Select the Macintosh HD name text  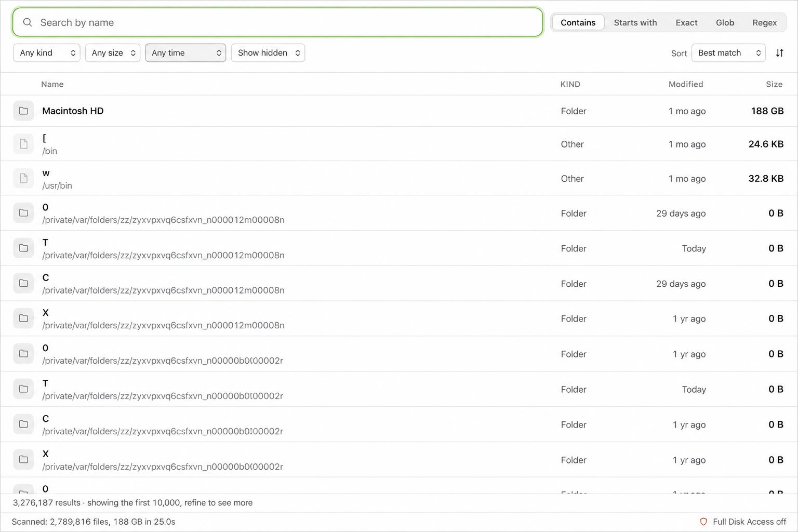(73, 111)
